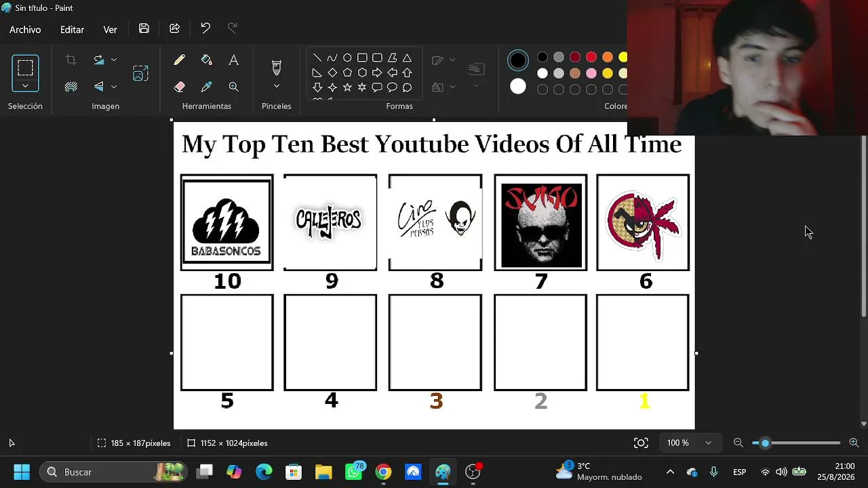Select the rectangular Selection tool
The image size is (868, 488).
point(25,68)
